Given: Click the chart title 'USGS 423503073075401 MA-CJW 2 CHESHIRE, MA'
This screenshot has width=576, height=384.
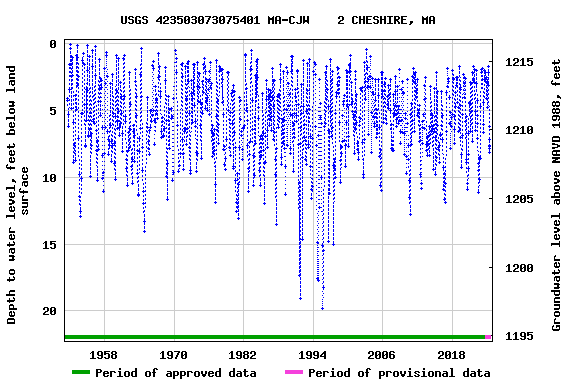Looking at the screenshot, I should pyautogui.click(x=278, y=20).
